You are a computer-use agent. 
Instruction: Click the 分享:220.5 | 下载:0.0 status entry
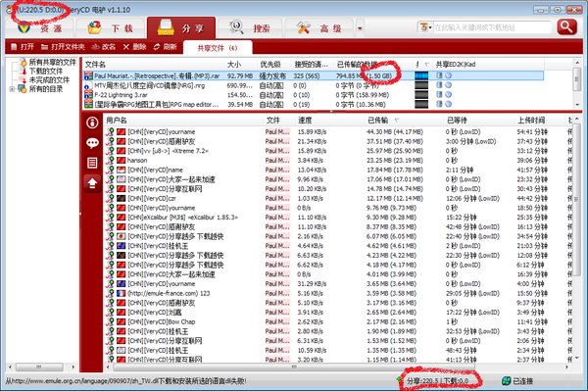[437, 381]
